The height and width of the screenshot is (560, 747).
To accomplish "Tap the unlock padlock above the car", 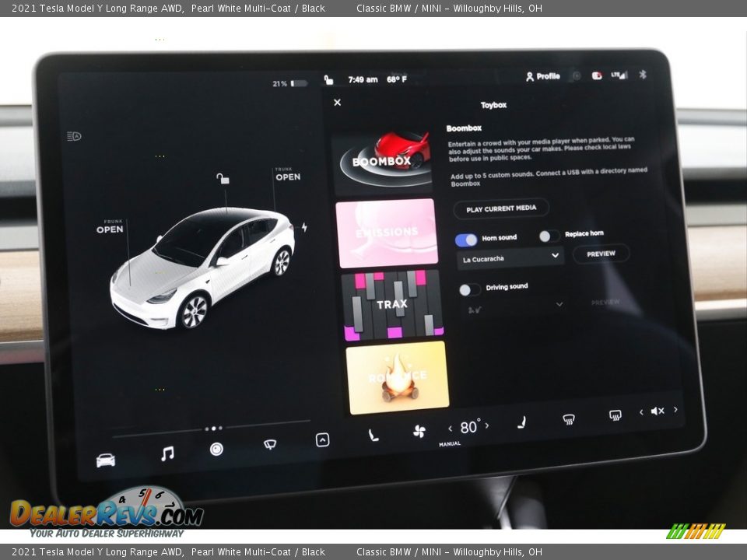I will (223, 179).
